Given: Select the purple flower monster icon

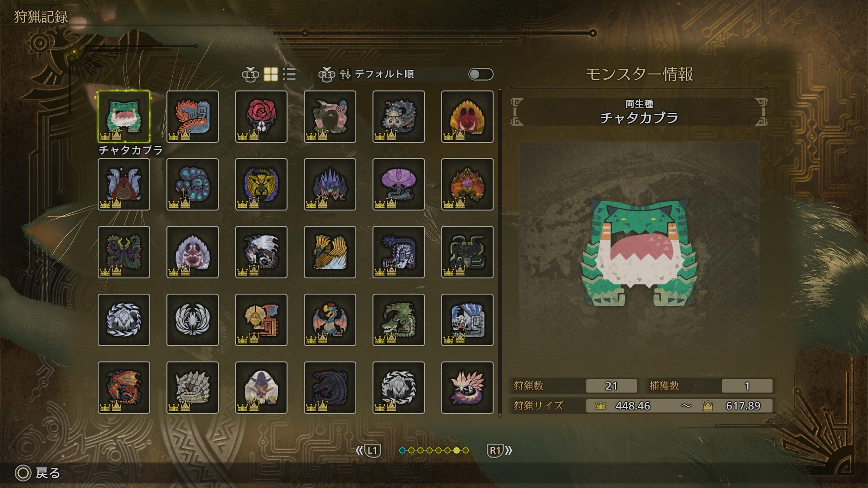Looking at the screenshot, I should point(398,184).
